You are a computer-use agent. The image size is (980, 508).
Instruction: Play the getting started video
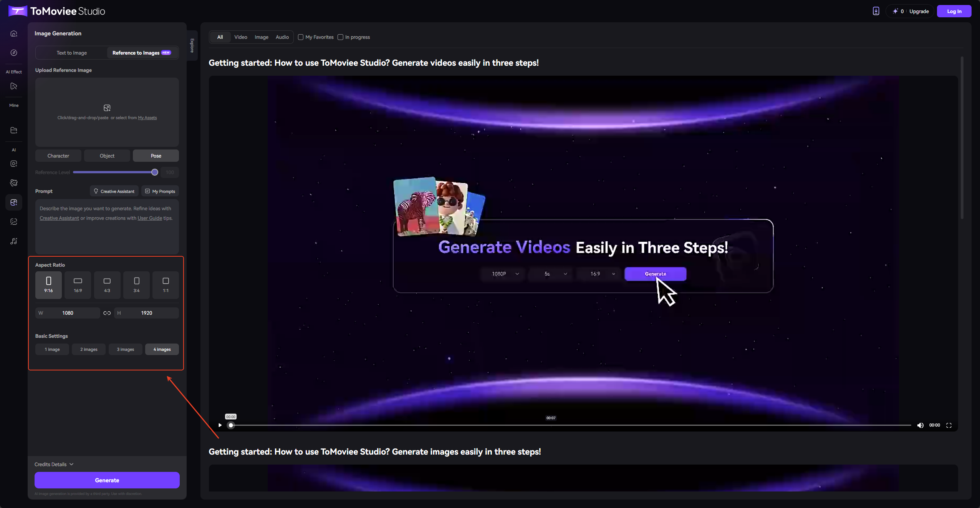220,425
